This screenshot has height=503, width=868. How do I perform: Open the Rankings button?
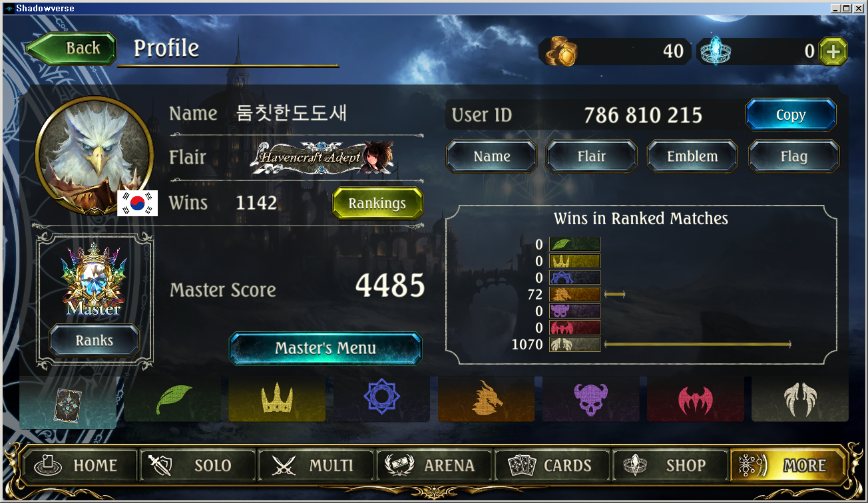(377, 203)
